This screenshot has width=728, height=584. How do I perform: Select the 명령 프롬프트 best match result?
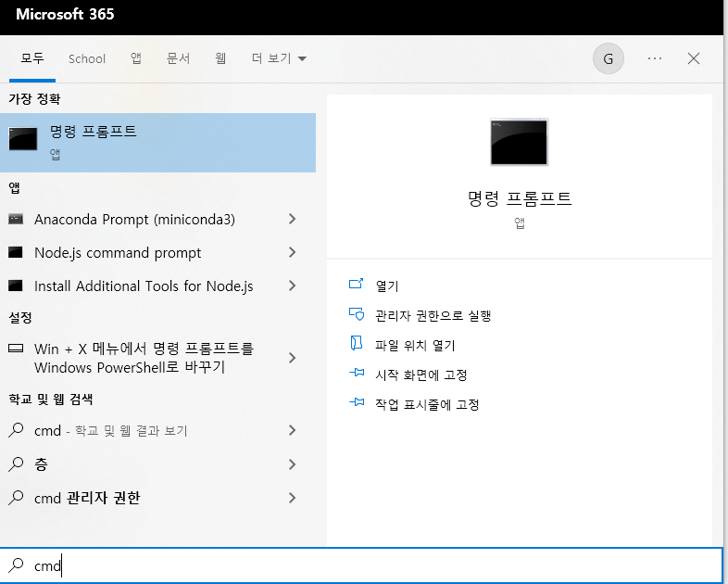157,143
